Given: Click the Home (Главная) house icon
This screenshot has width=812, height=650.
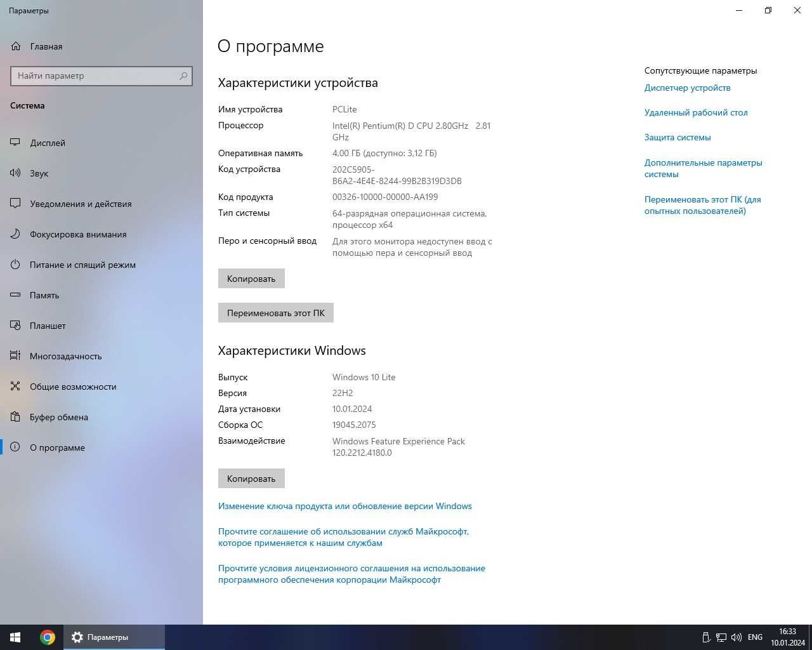Looking at the screenshot, I should pos(16,46).
